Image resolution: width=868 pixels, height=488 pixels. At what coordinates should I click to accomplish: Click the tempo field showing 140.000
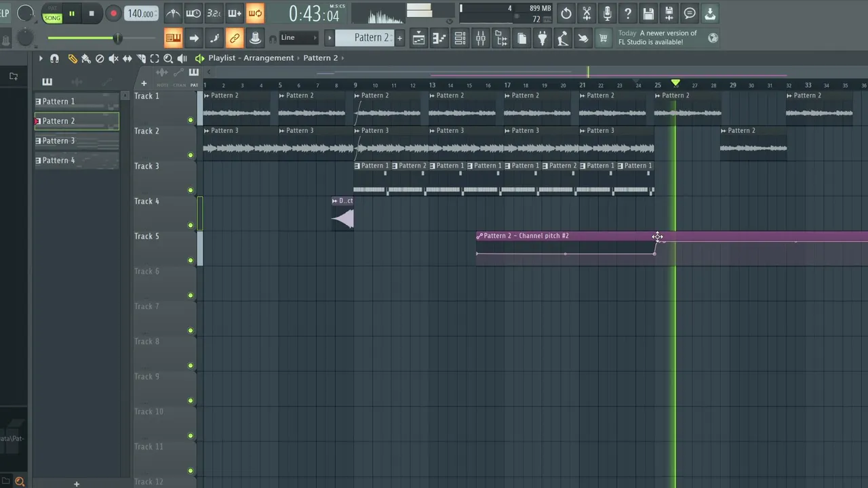pyautogui.click(x=140, y=14)
